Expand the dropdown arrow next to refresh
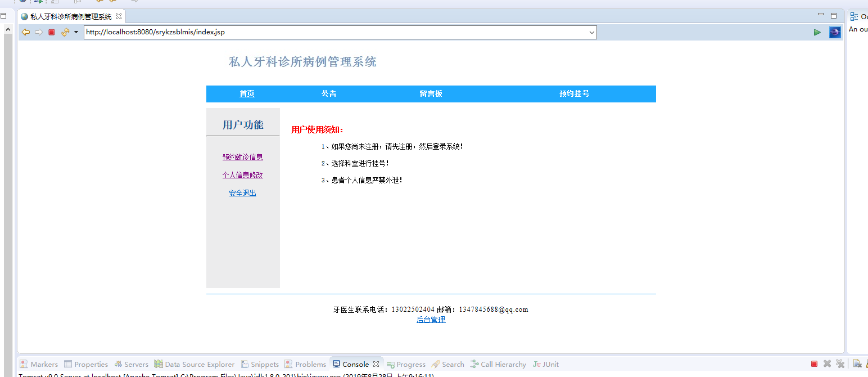Screen dimensions: 868x377 point(75,32)
